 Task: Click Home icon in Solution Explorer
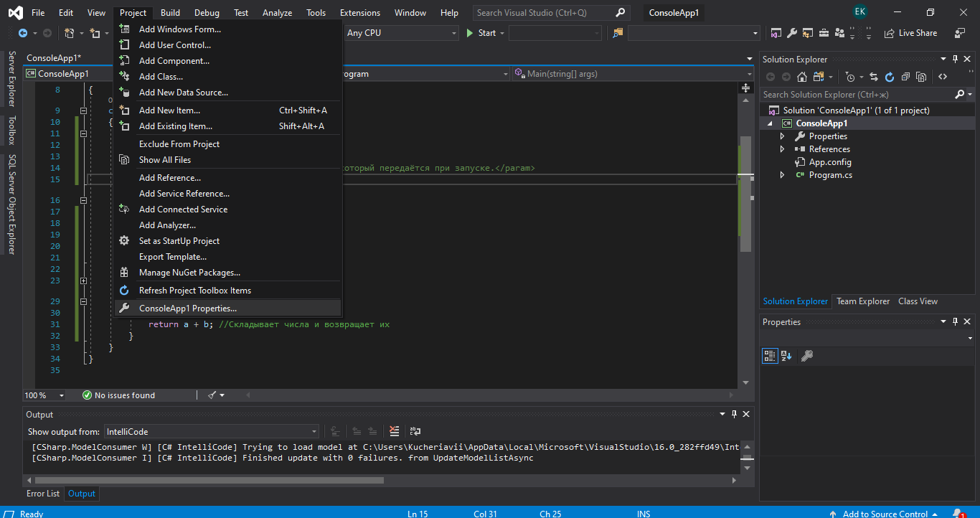pyautogui.click(x=802, y=77)
